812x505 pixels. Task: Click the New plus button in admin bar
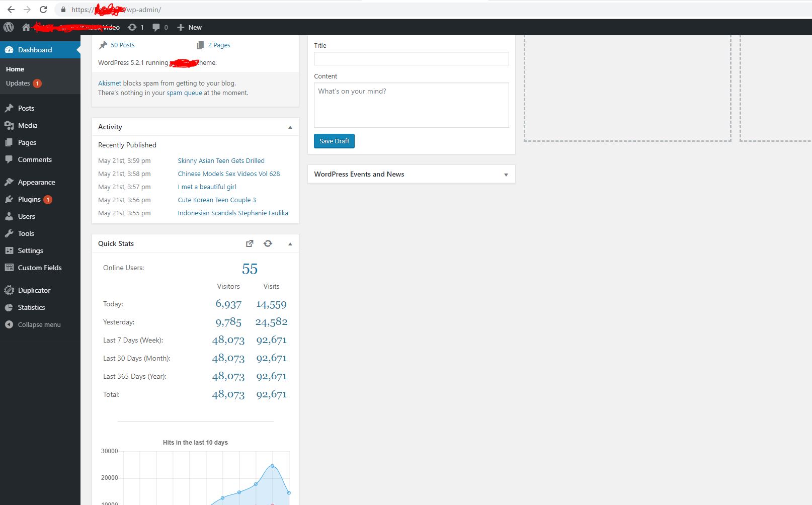(189, 27)
